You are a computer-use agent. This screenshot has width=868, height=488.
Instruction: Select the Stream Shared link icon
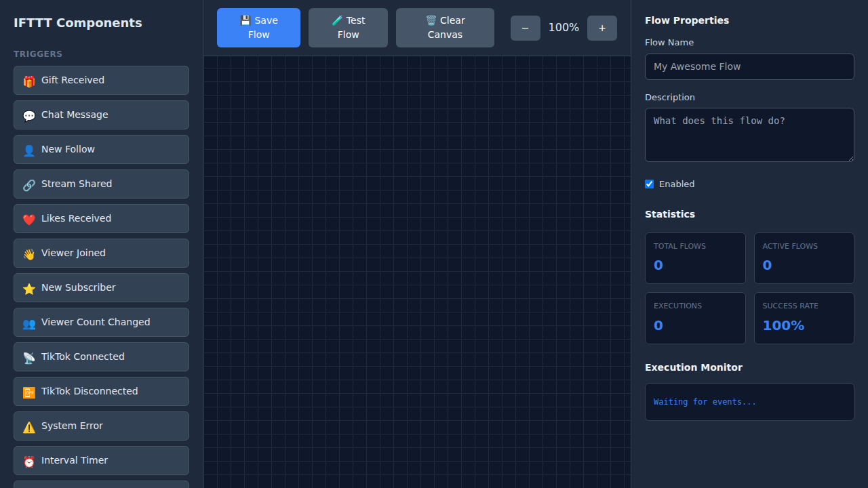tap(28, 184)
